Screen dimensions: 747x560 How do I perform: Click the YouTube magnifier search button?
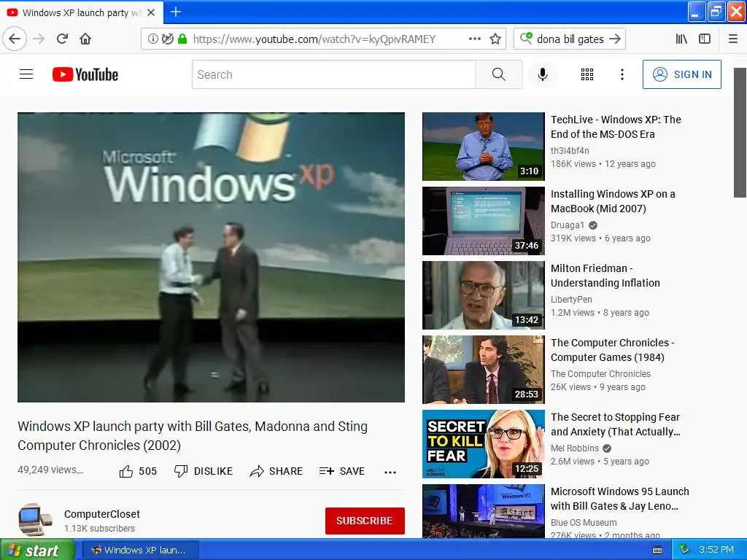[499, 74]
